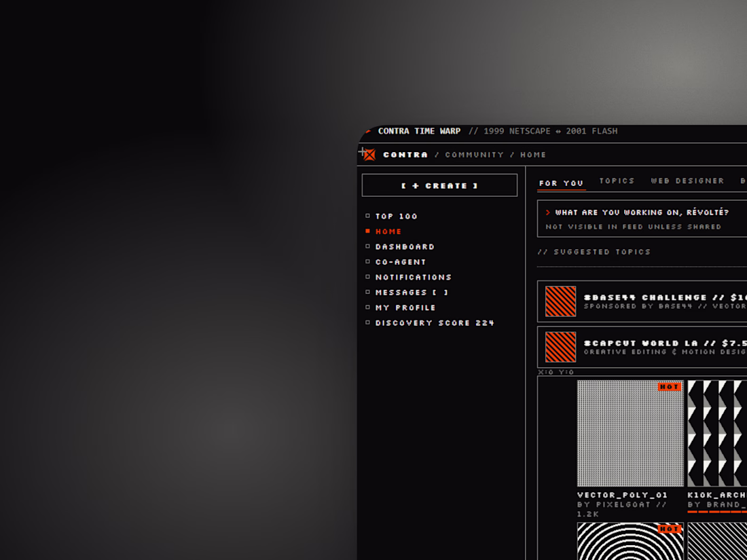Click the 'CONTRA TIME WARP' title text
Screen dimensions: 747x560
pos(419,131)
